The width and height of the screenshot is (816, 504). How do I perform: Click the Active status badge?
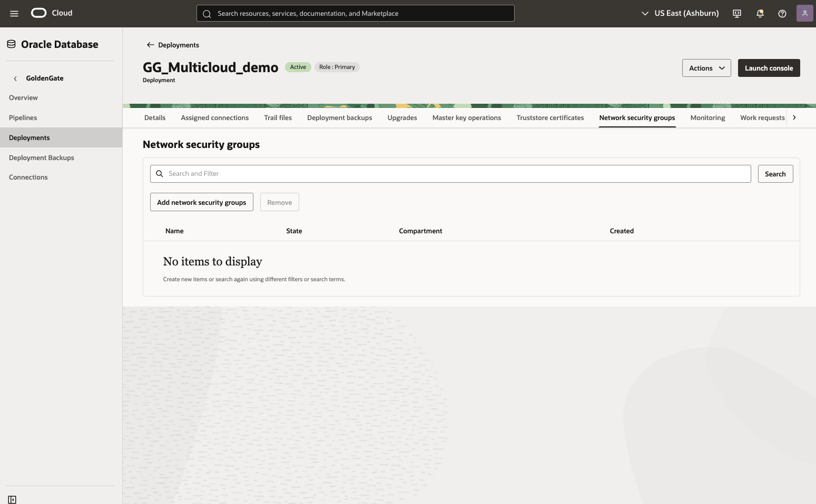click(x=298, y=67)
